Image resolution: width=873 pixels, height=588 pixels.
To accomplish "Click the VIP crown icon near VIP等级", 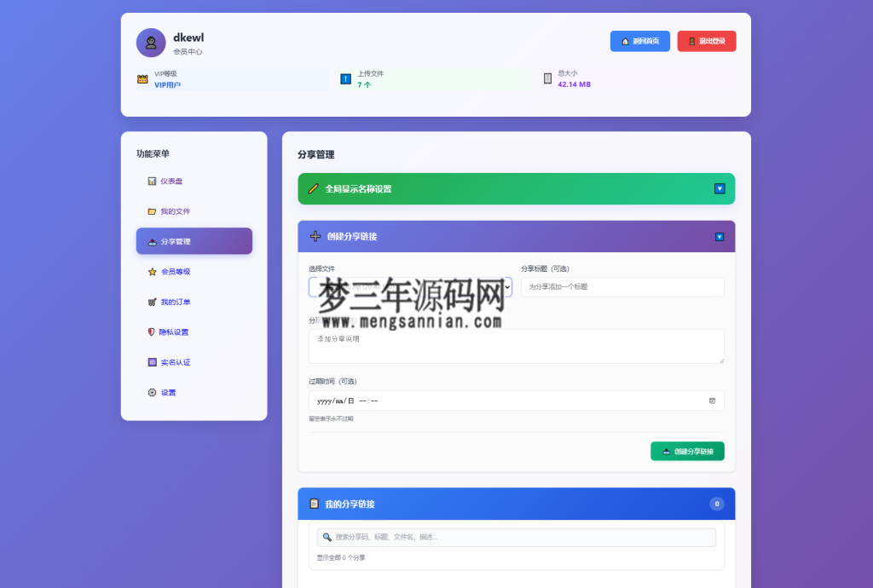I will [142, 79].
